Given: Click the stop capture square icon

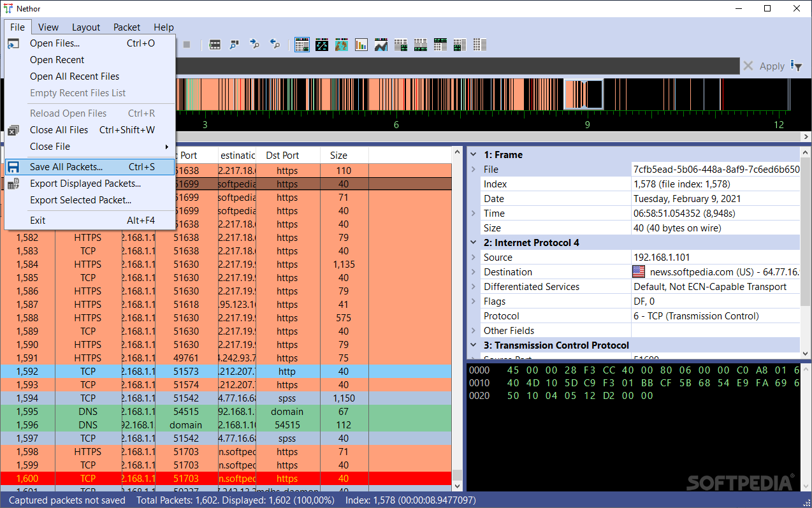Looking at the screenshot, I should pos(187,45).
